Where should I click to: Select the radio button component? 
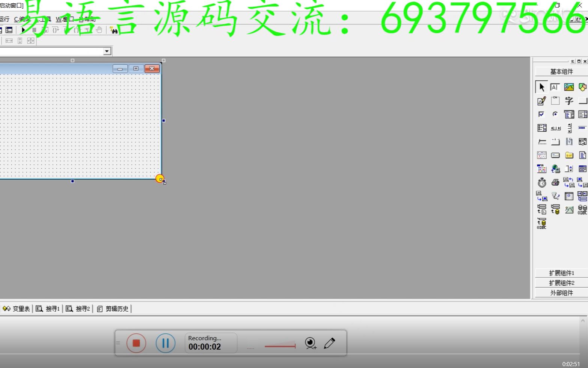pyautogui.click(x=555, y=114)
